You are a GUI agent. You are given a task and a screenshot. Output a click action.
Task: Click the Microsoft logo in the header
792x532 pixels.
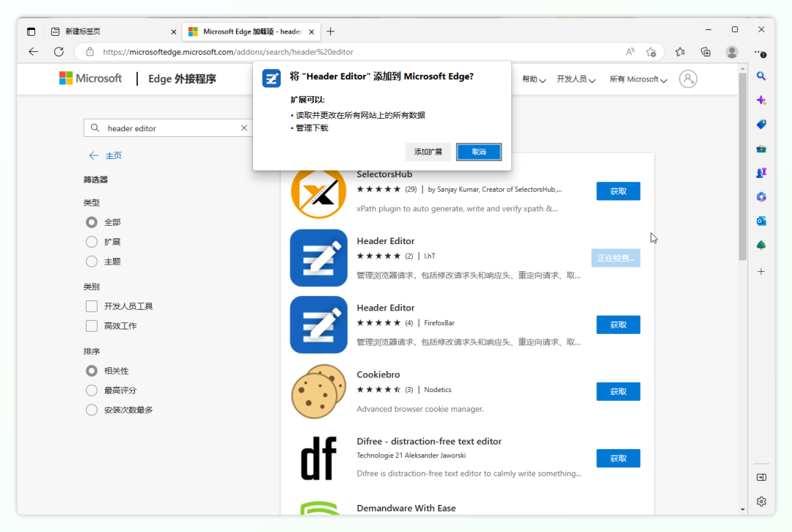point(89,78)
